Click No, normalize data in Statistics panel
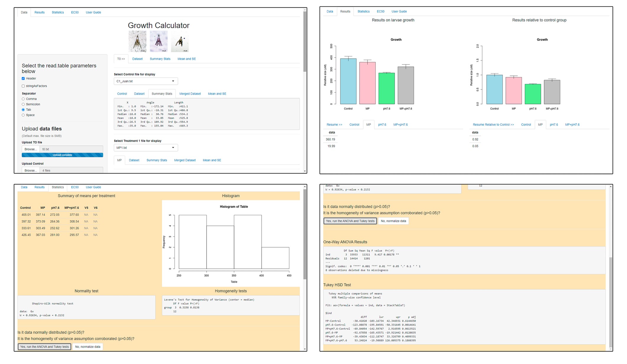This screenshot has height=364, width=627. point(88,347)
